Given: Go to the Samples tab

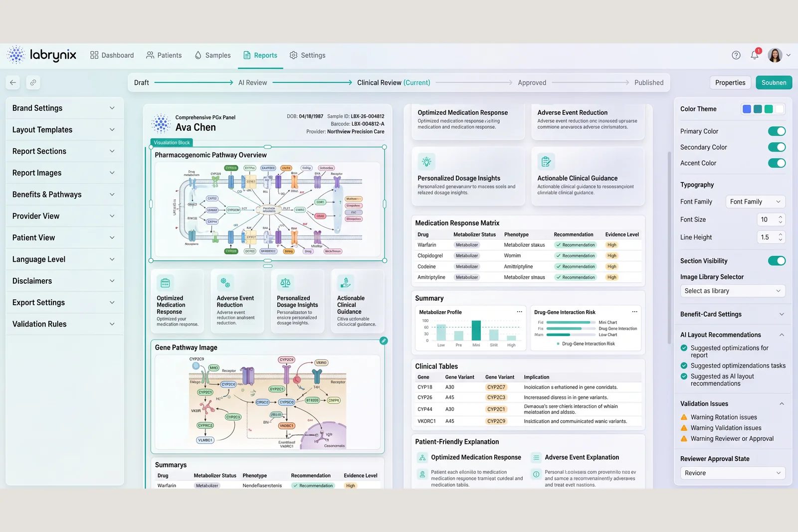Looking at the screenshot, I should pos(212,55).
